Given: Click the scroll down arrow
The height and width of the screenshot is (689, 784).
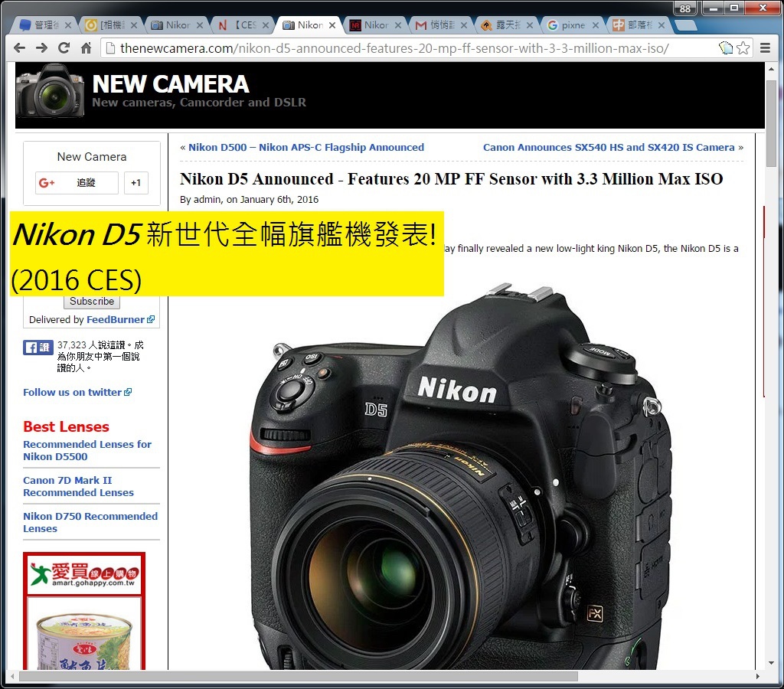Looking at the screenshot, I should pos(771,662).
